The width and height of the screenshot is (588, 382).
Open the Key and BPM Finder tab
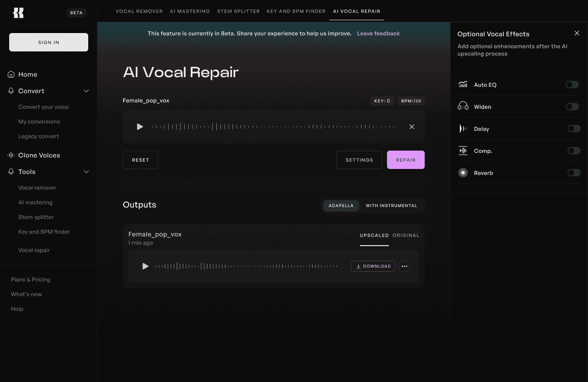pos(296,11)
